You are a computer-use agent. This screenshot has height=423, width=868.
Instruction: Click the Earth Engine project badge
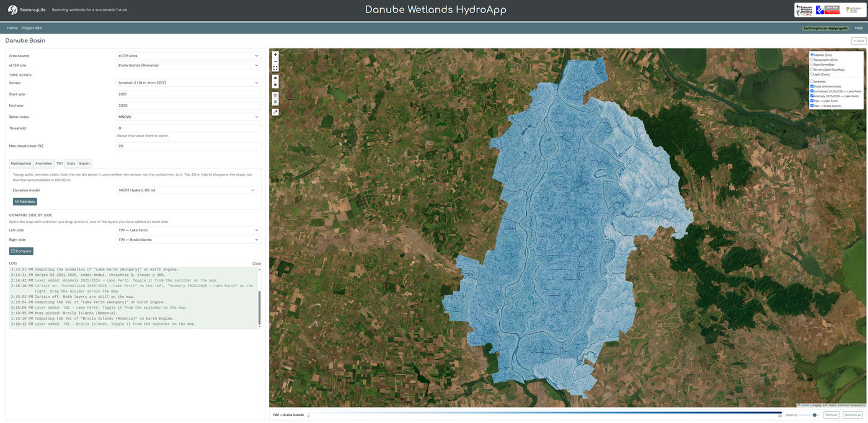pos(825,28)
